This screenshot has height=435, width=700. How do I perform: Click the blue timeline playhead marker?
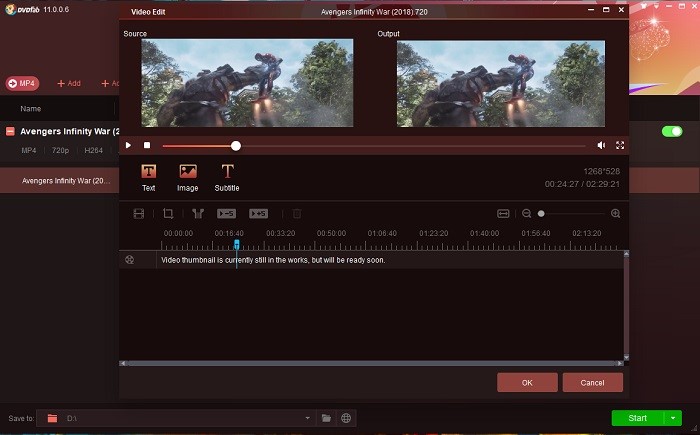click(237, 244)
